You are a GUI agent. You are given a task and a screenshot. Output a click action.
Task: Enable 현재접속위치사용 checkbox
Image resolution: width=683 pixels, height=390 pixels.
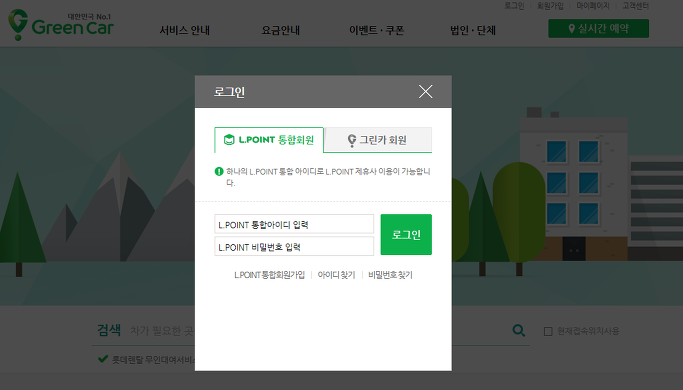click(548, 332)
